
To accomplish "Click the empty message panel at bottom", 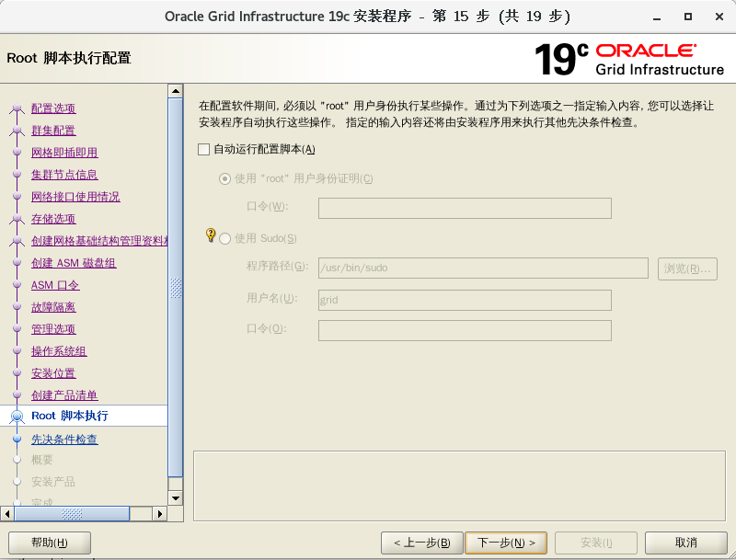I will pyautogui.click(x=459, y=486).
